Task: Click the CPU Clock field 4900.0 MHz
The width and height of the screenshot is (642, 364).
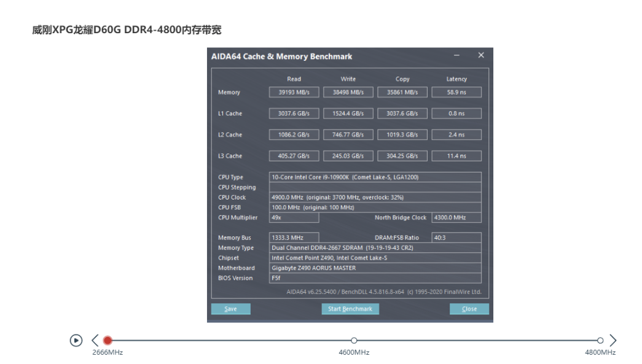Action: 375,197
